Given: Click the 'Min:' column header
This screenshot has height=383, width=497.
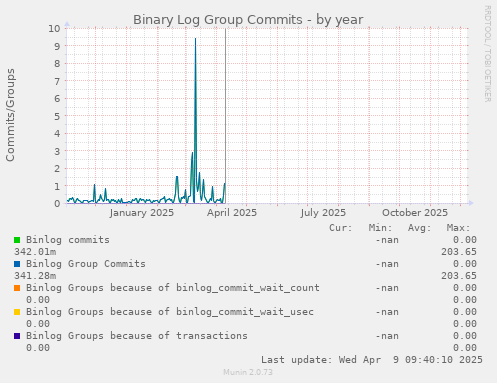Looking at the screenshot, I should point(380,228).
